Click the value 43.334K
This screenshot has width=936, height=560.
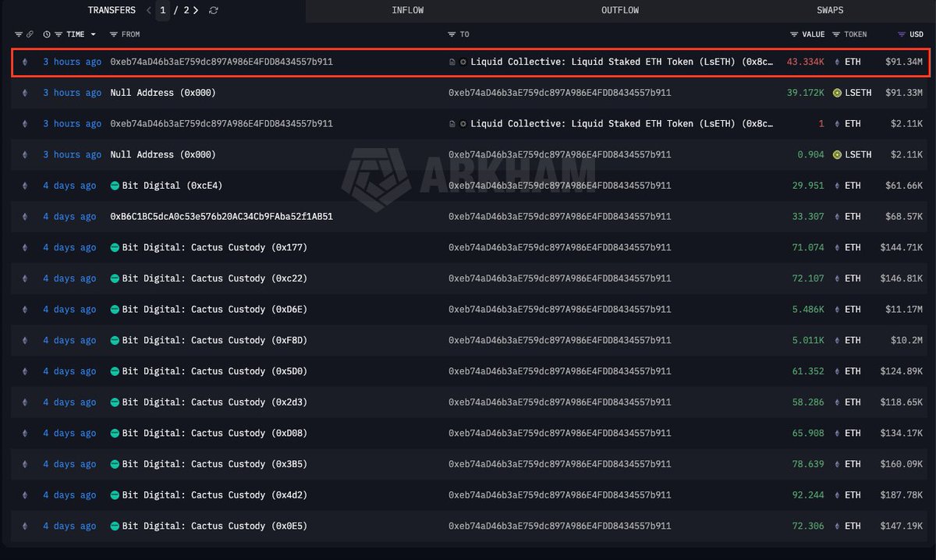[805, 62]
